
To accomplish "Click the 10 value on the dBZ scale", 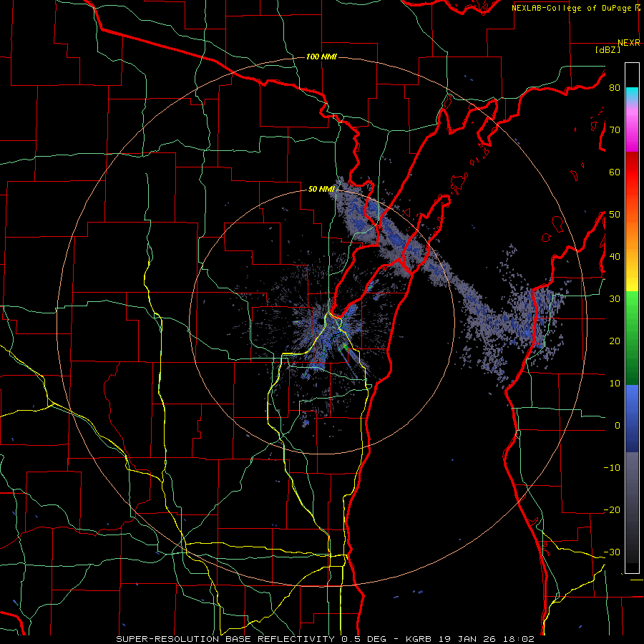I will tap(615, 384).
